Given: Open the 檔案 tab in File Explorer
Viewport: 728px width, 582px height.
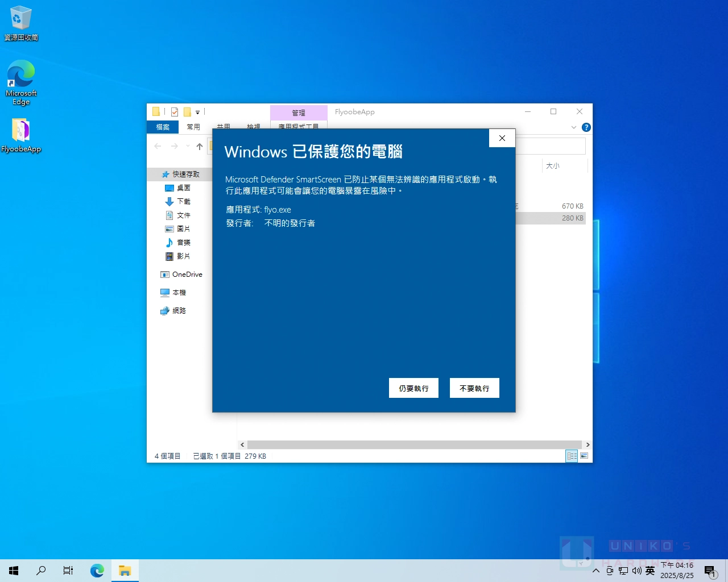Looking at the screenshot, I should coord(163,127).
